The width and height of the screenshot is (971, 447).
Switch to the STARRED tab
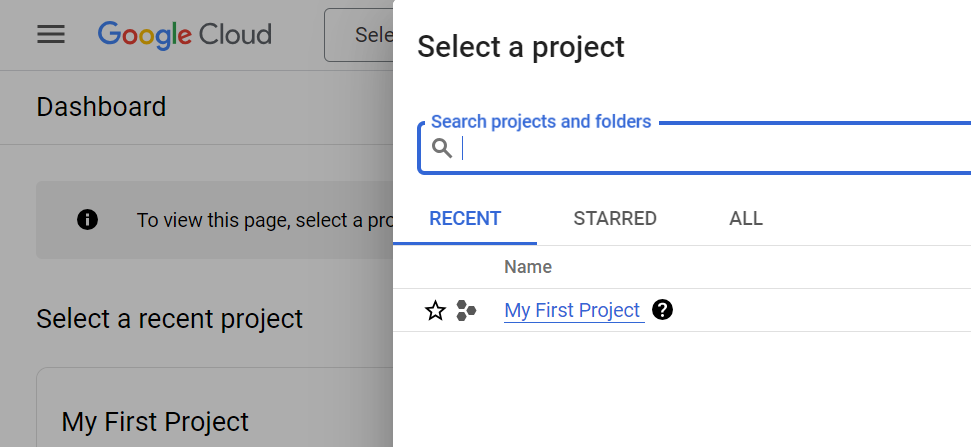(x=615, y=219)
